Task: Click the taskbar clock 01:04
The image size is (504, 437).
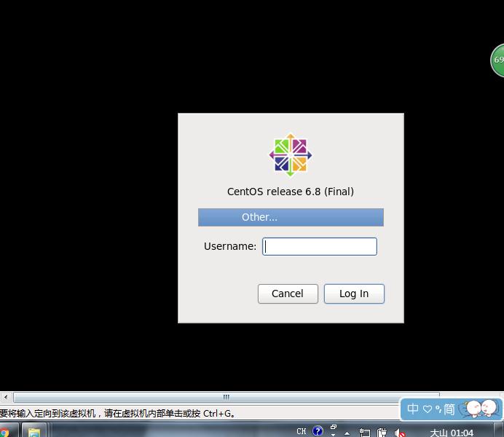Action: 452,433
